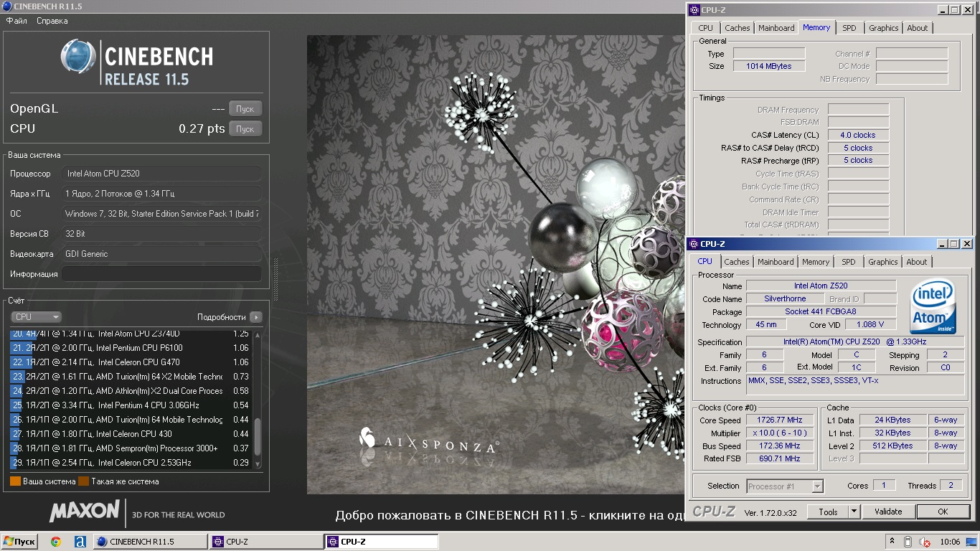The width and height of the screenshot is (980, 551).
Task: Click the Cinebench Release 11.5 logo
Action: tap(137, 62)
